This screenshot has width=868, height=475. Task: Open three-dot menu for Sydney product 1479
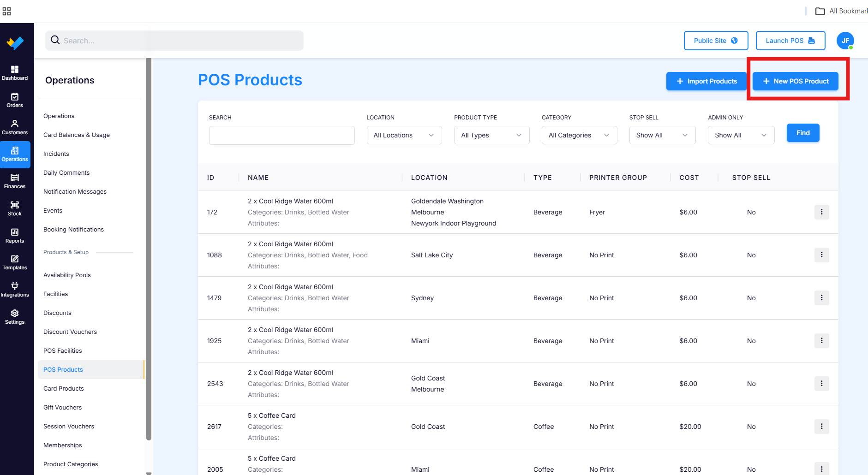[x=821, y=298]
